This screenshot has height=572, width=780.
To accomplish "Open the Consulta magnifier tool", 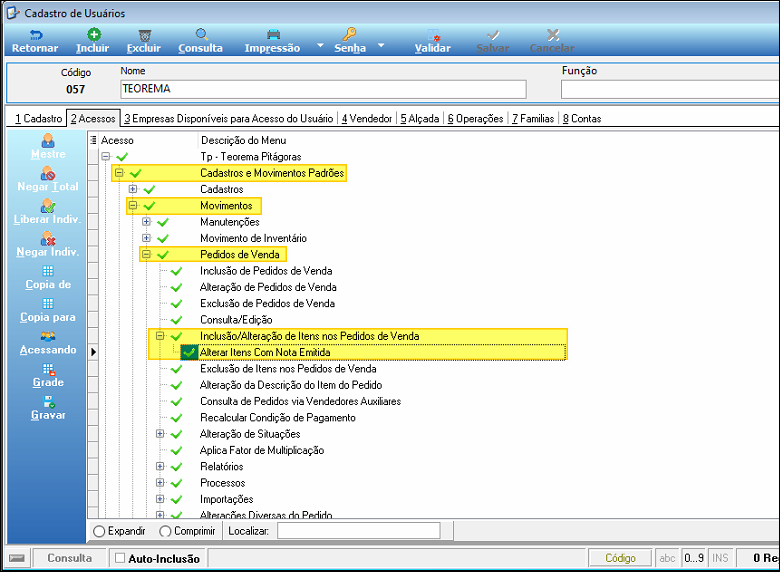I will tap(201, 34).
